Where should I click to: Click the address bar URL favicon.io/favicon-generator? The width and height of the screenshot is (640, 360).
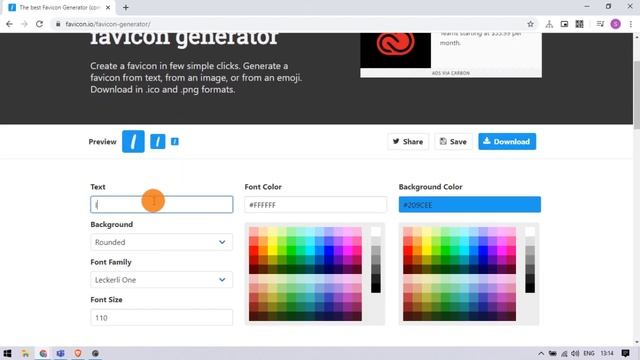[108, 24]
